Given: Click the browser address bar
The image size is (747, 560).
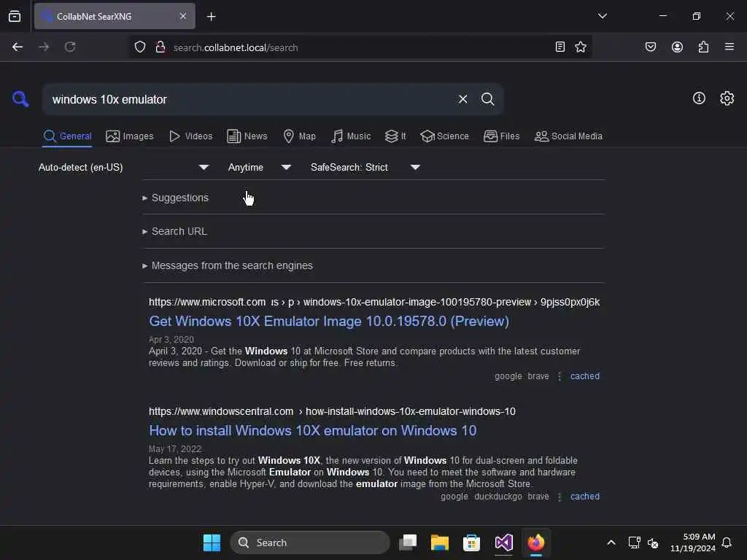Looking at the screenshot, I should point(360,47).
